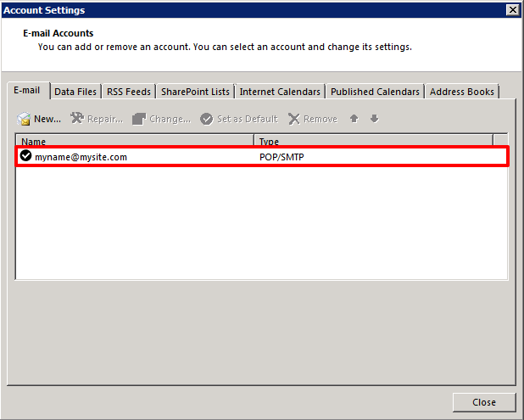Open the E-mail tab
Image resolution: width=524 pixels, height=420 pixels.
[28, 91]
